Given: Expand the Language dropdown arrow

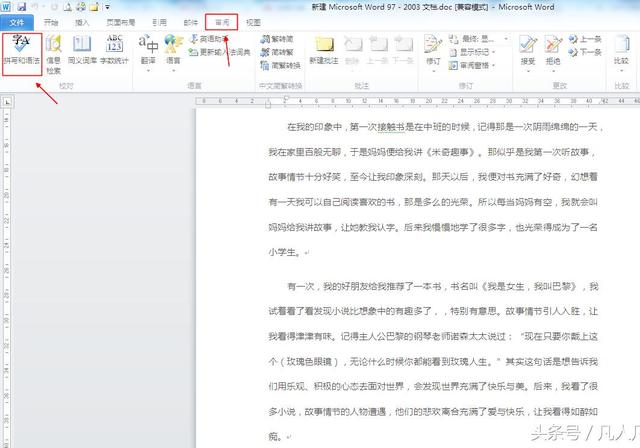Looking at the screenshot, I should pos(173,71).
